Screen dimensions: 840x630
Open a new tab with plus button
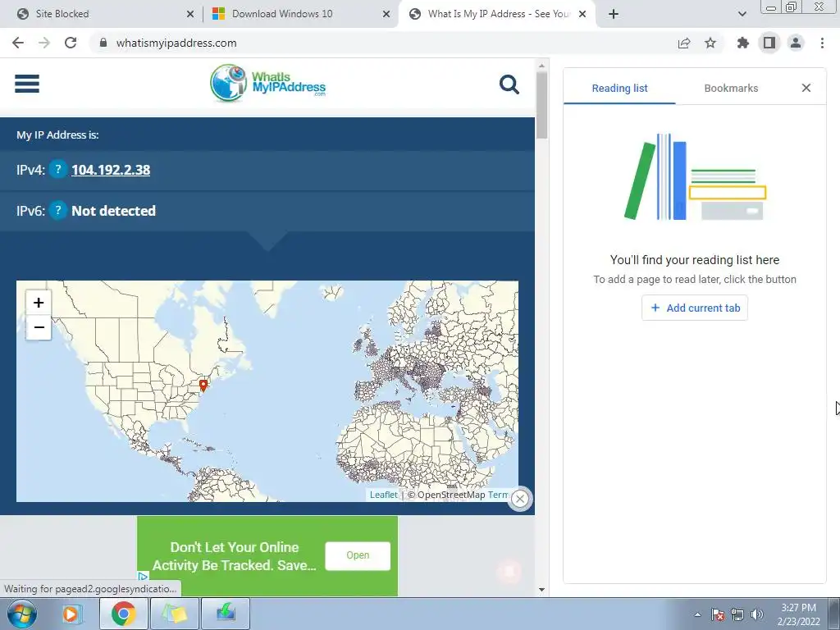click(614, 14)
